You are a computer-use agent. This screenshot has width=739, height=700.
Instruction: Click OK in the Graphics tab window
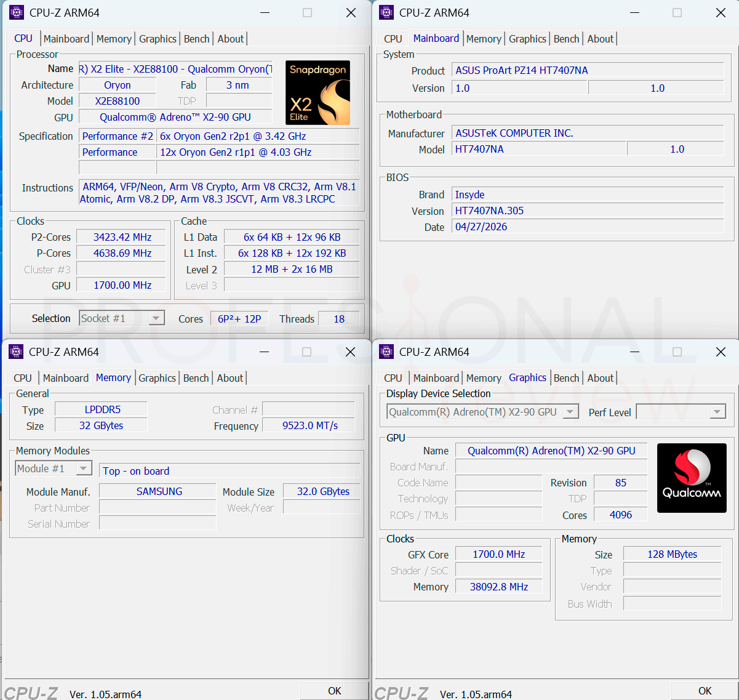(705, 691)
